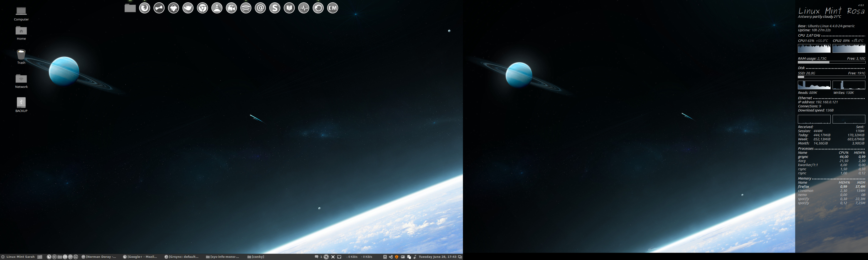Switch to Google+ Mozilla window in taskbar
Image resolution: width=868 pixels, height=260 pixels.
(x=140, y=257)
